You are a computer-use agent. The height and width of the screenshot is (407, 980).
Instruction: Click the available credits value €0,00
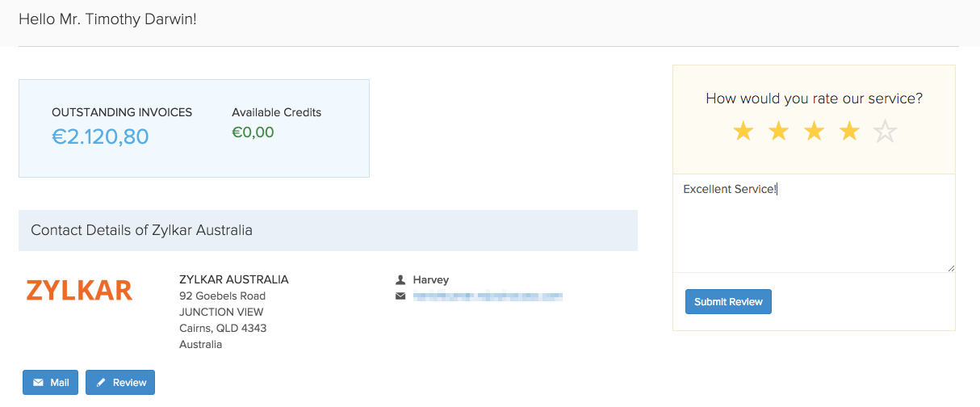click(x=253, y=132)
